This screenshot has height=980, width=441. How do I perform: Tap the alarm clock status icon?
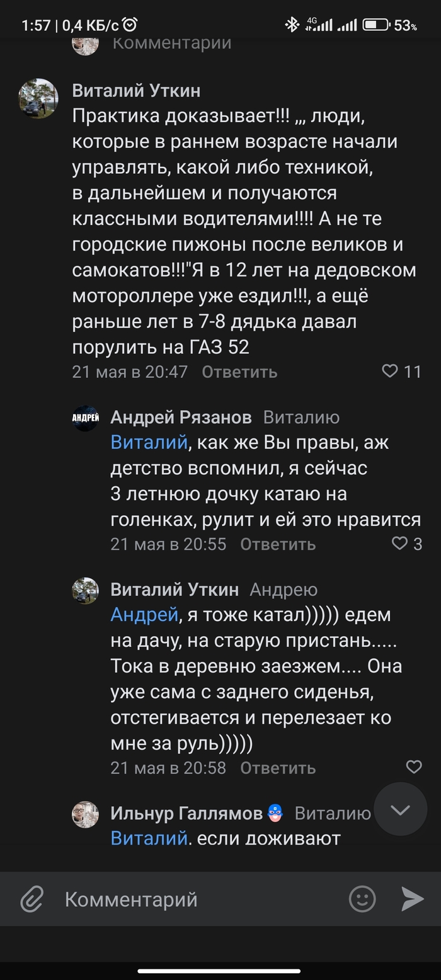pyautogui.click(x=130, y=25)
